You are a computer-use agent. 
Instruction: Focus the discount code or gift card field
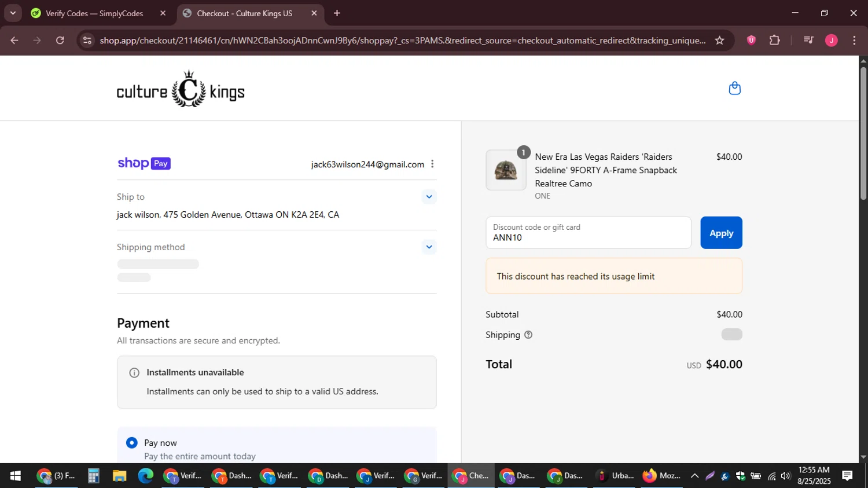pos(589,233)
